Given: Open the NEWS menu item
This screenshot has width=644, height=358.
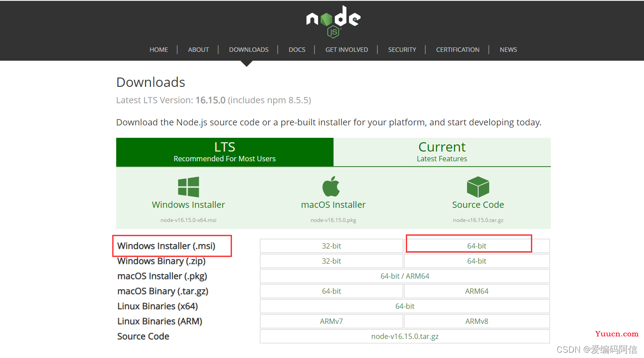Looking at the screenshot, I should (x=508, y=50).
